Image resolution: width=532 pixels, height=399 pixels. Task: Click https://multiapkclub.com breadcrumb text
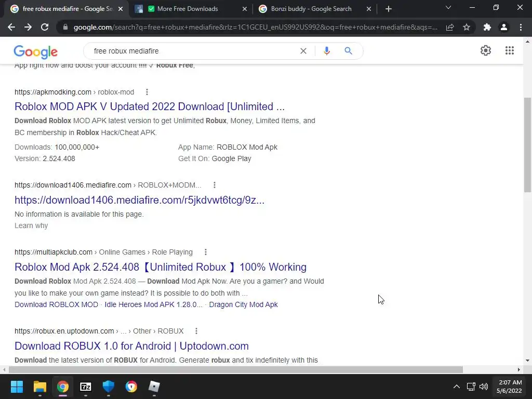pyautogui.click(x=54, y=252)
